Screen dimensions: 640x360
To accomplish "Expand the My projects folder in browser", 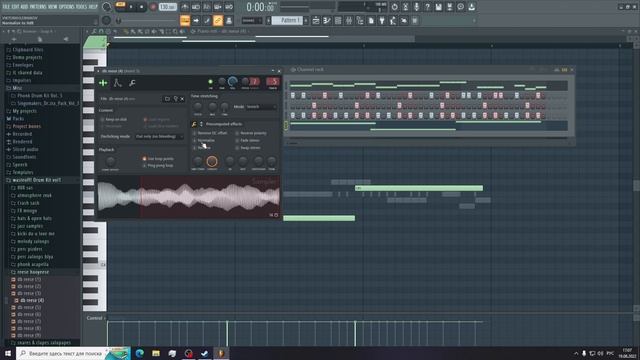I will pyautogui.click(x=24, y=111).
